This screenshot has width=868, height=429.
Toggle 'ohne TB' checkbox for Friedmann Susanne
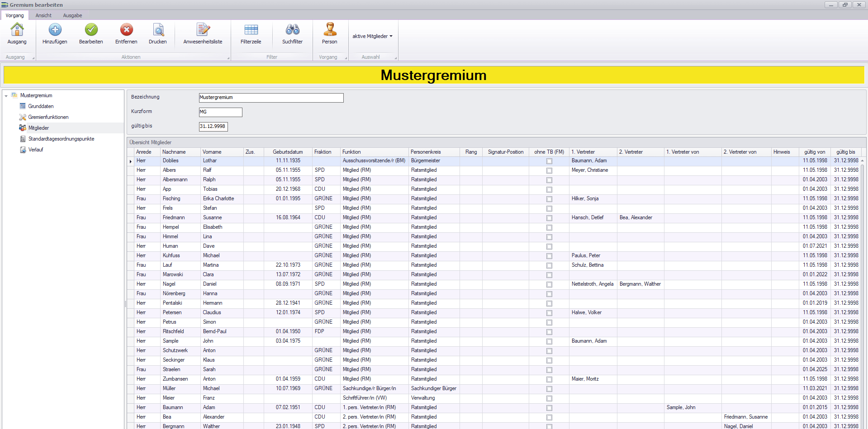coord(549,218)
